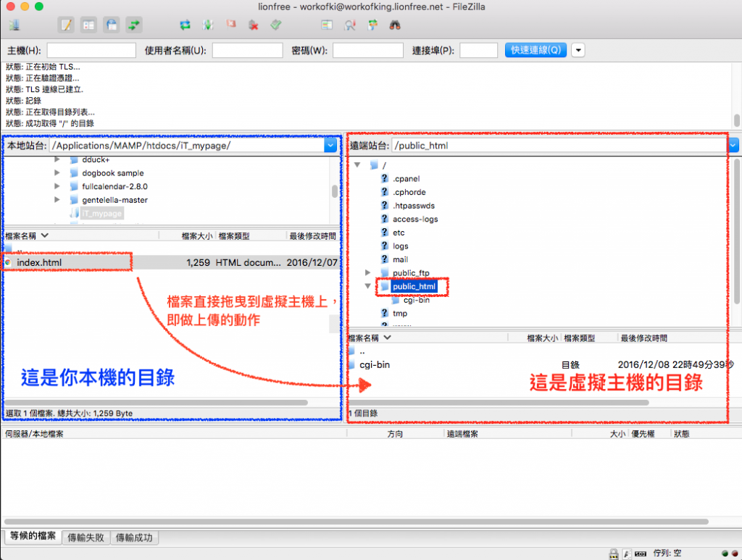Expand the public_ftp folder

[x=367, y=272]
